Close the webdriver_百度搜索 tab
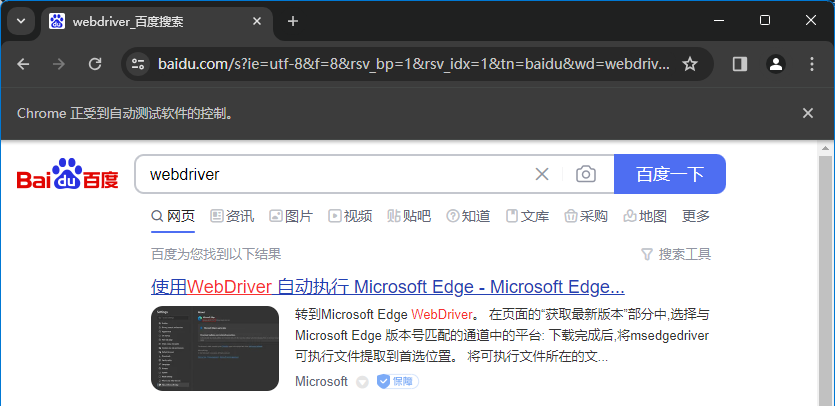835x406 pixels. (x=257, y=21)
